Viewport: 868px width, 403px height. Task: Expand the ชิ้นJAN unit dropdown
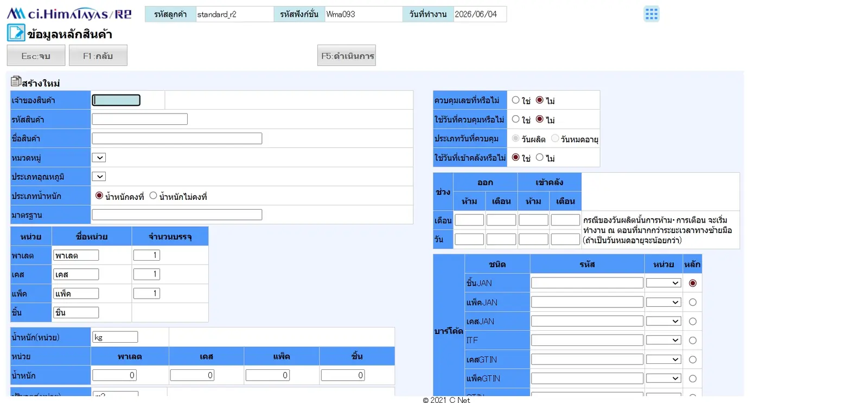pyautogui.click(x=663, y=283)
